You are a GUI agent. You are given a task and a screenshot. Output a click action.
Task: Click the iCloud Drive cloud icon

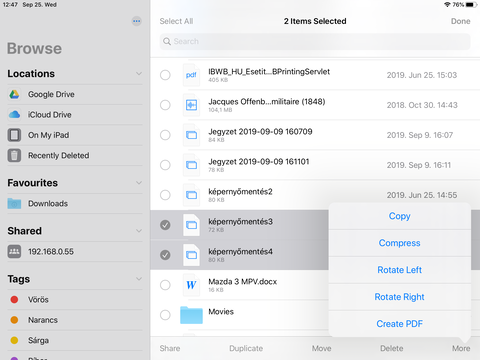click(14, 115)
